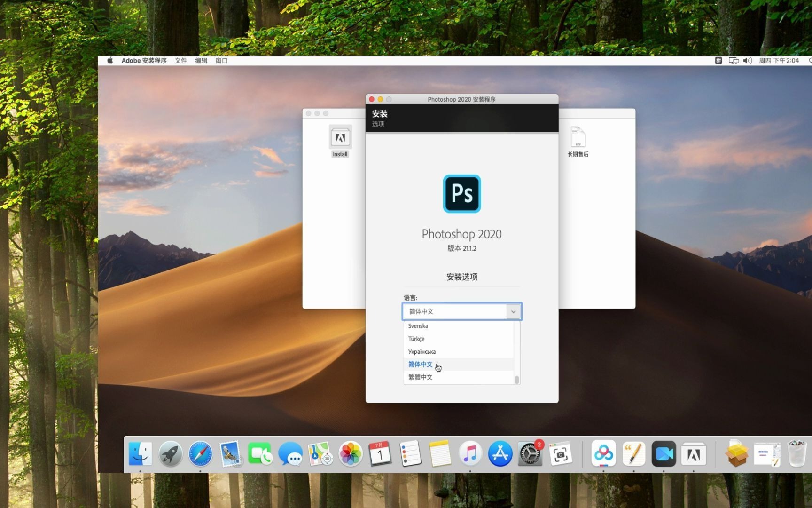The height and width of the screenshot is (508, 812).
Task: Click the clock showing 周四 下午2:04
Action: coord(779,61)
